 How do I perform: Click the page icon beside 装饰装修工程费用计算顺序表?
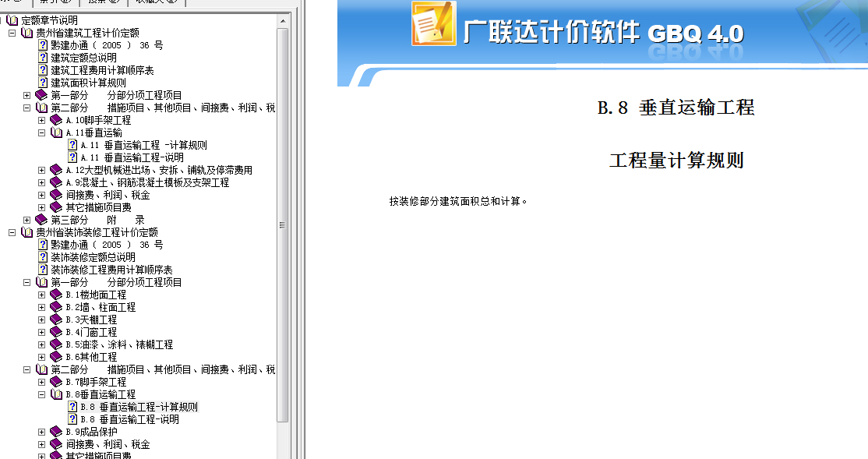(43, 270)
